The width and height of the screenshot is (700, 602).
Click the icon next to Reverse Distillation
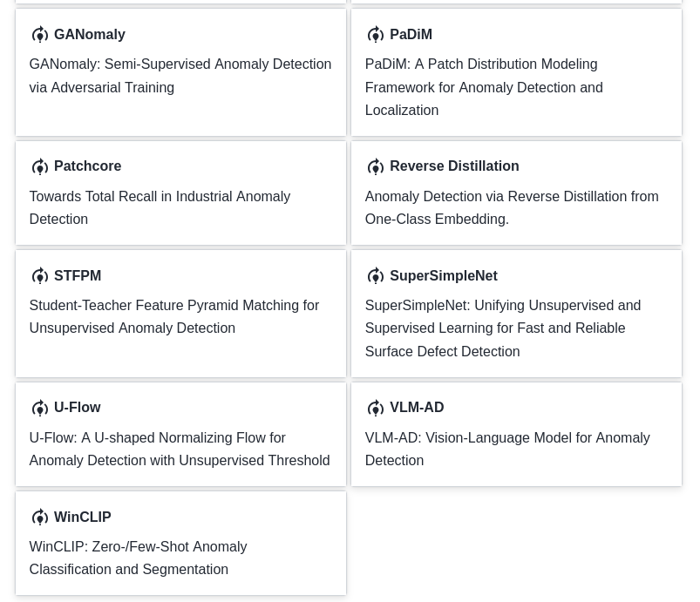click(375, 166)
